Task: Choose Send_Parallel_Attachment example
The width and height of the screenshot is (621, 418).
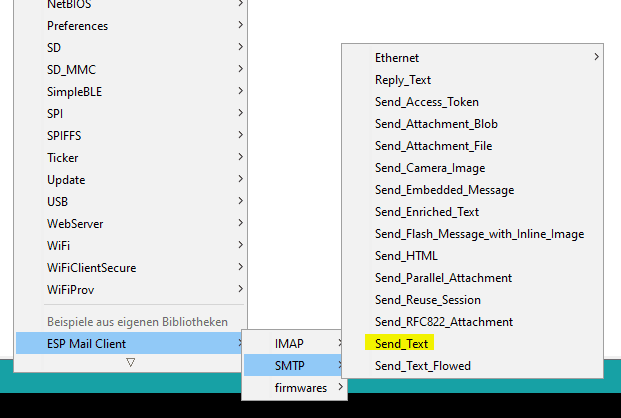Action: [443, 278]
